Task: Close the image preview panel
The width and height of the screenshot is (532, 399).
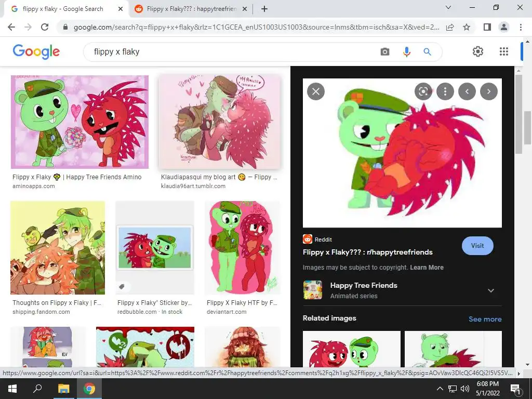Action: [x=315, y=91]
